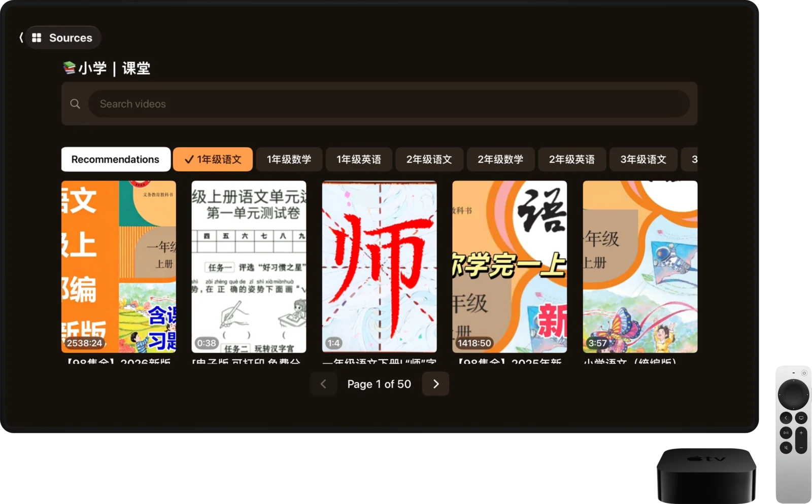Screen dimensions: 812x504
Task: Choose the 2年级数学 filter chip
Action: coord(500,159)
